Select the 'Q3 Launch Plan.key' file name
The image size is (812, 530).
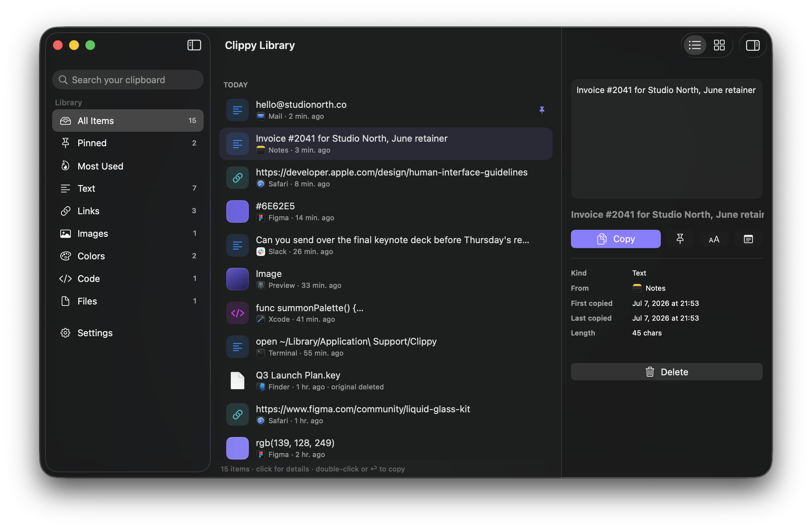(x=298, y=375)
